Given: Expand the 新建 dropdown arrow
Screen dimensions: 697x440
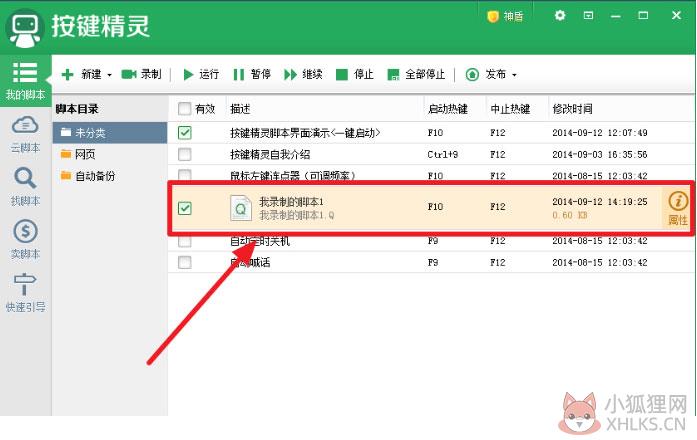Looking at the screenshot, I should click(109, 75).
